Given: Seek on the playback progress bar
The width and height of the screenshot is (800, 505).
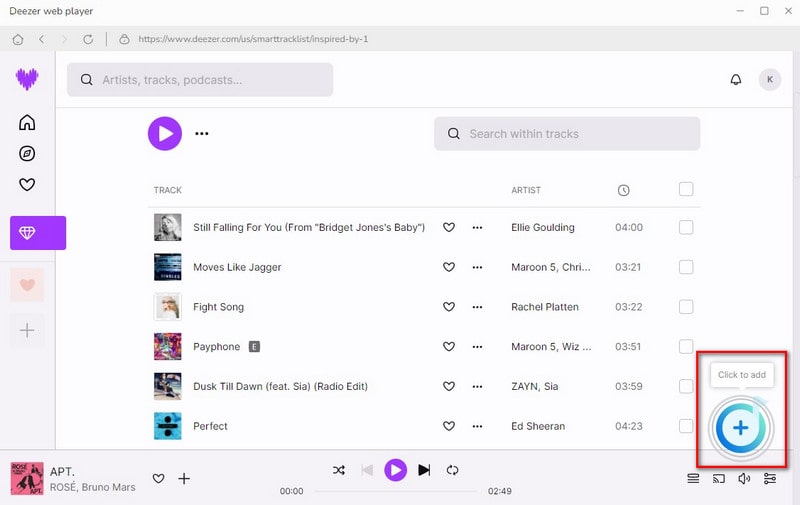Looking at the screenshot, I should pyautogui.click(x=395, y=491).
